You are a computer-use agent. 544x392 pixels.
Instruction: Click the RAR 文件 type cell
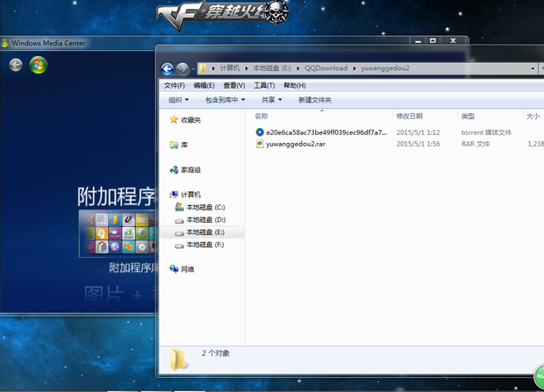tap(476, 144)
